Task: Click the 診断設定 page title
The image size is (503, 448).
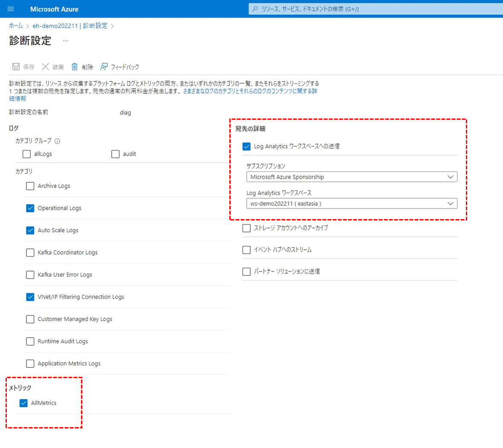Action: pyautogui.click(x=30, y=41)
